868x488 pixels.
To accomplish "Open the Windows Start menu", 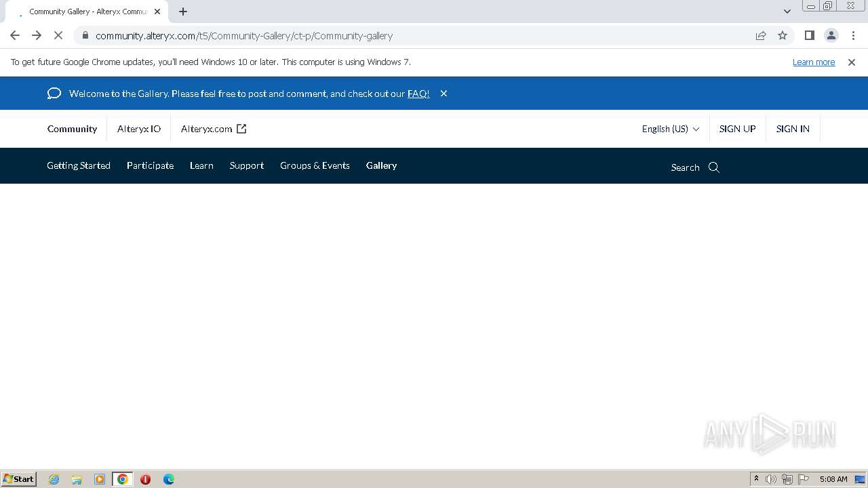I will (18, 479).
